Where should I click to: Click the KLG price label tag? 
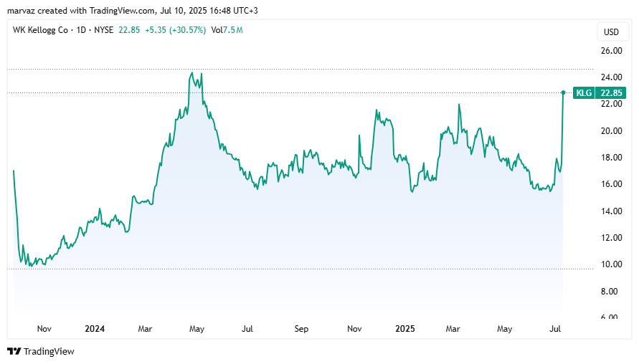point(584,93)
